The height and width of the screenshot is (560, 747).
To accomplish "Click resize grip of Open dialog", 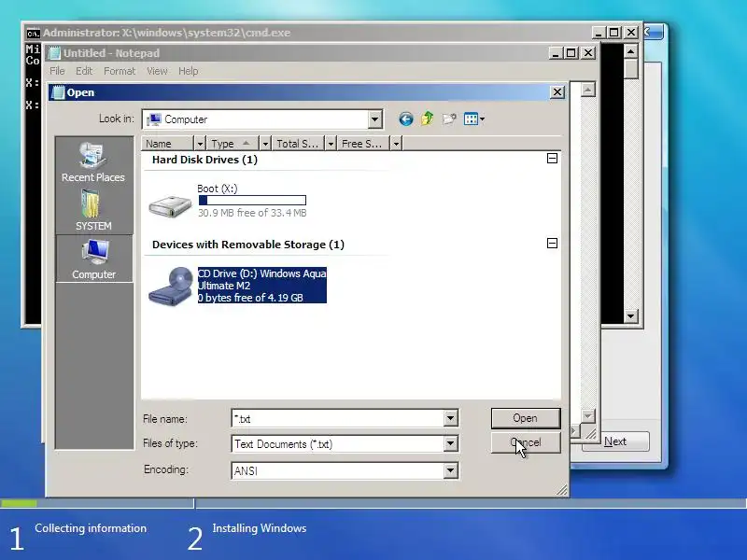I will click(x=562, y=490).
